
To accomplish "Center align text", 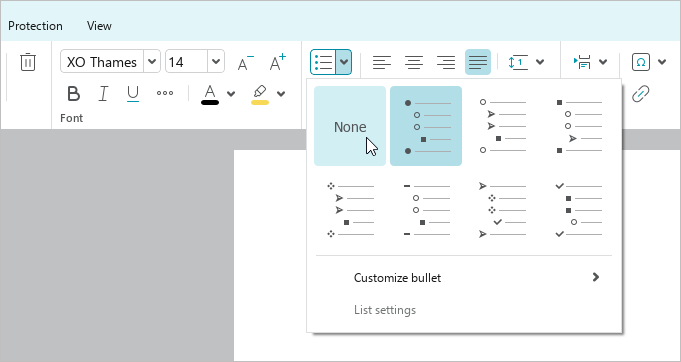I will (414, 62).
